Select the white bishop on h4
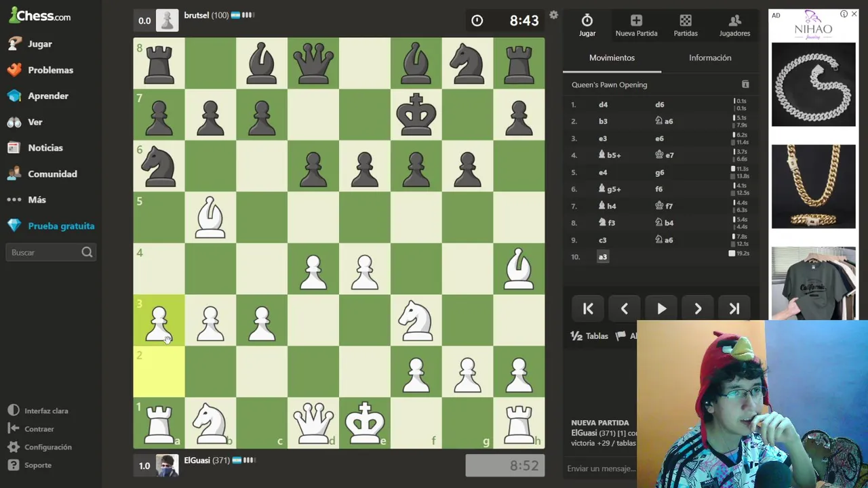Image resolution: width=868 pixels, height=488 pixels. pyautogui.click(x=519, y=268)
